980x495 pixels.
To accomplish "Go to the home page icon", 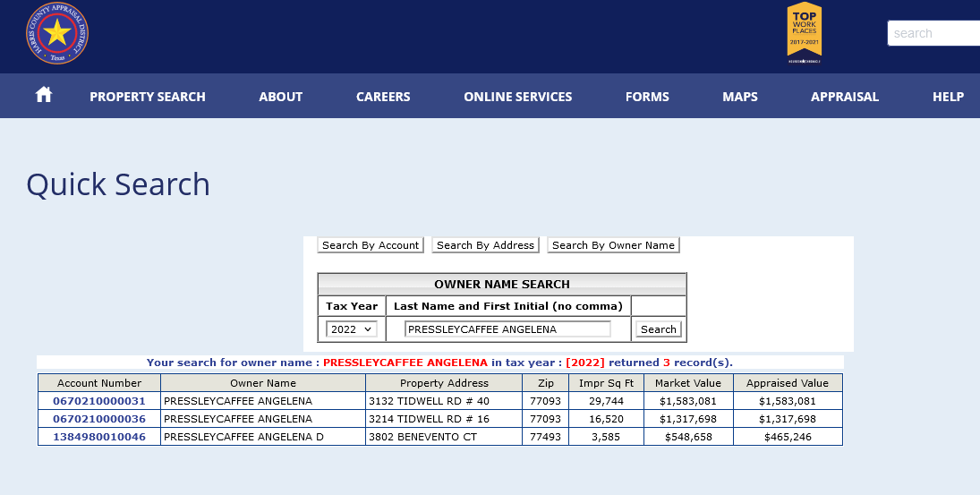I will coord(44,95).
